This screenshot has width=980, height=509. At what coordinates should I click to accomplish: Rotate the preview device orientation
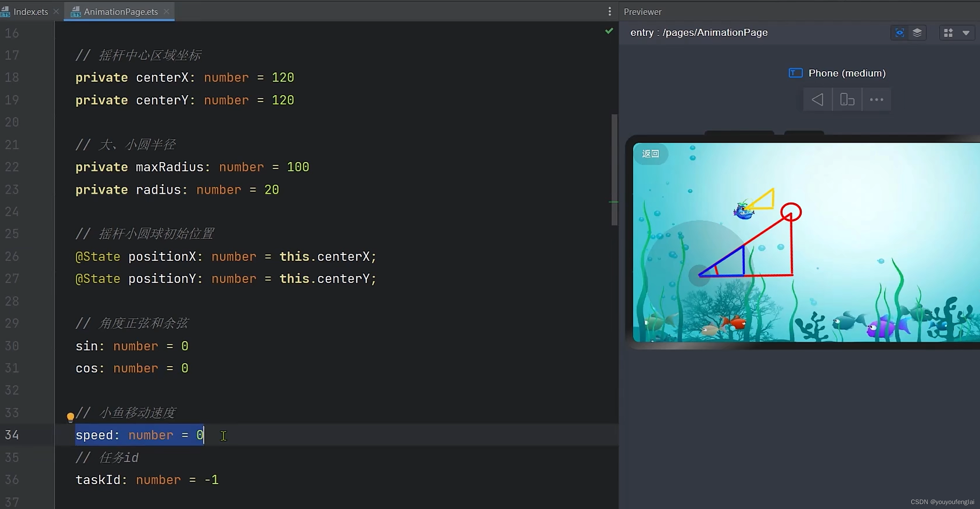pyautogui.click(x=847, y=100)
